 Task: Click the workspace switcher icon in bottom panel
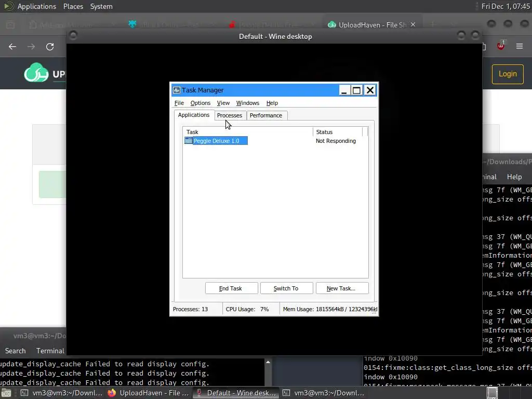(492, 393)
